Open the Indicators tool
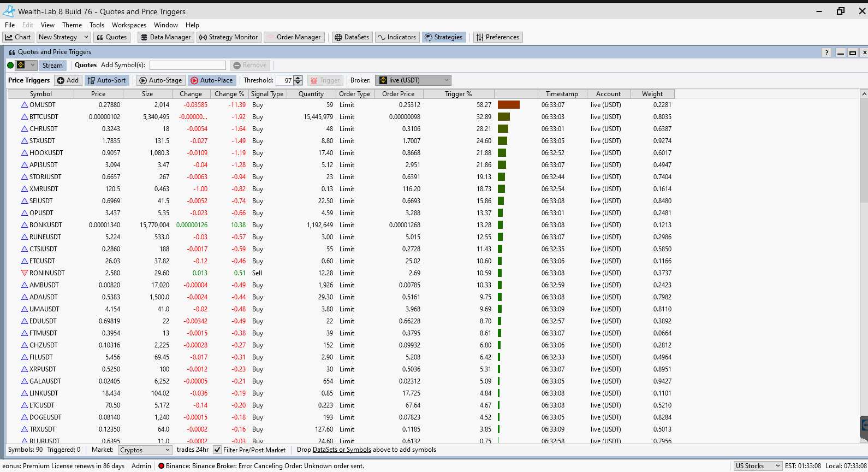Viewport: 868px width, 472px height. point(397,37)
